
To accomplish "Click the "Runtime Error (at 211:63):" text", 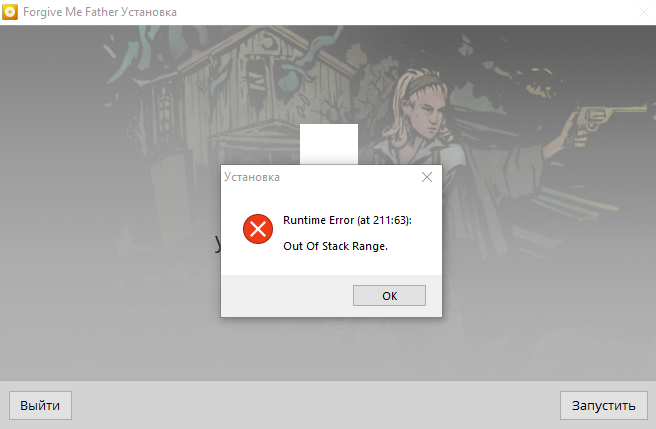I will coord(347,220).
